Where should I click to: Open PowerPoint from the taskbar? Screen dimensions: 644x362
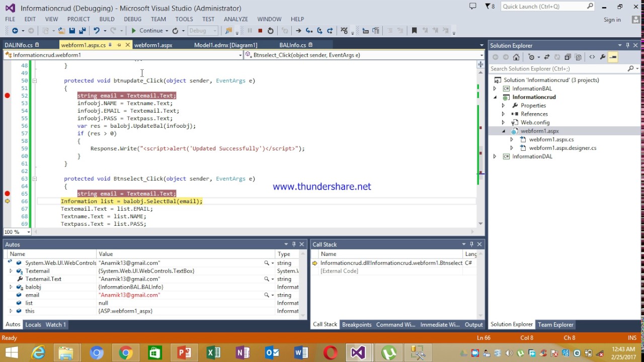tap(184, 353)
